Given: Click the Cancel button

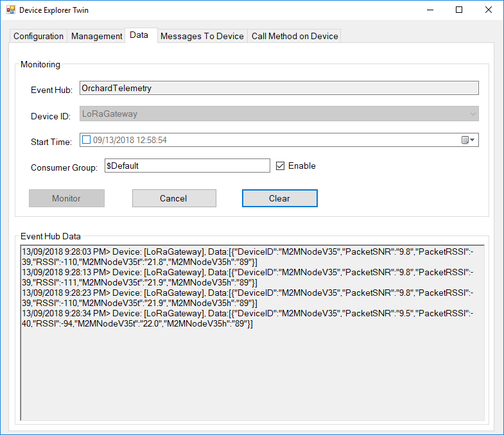Looking at the screenshot, I should 174,198.
